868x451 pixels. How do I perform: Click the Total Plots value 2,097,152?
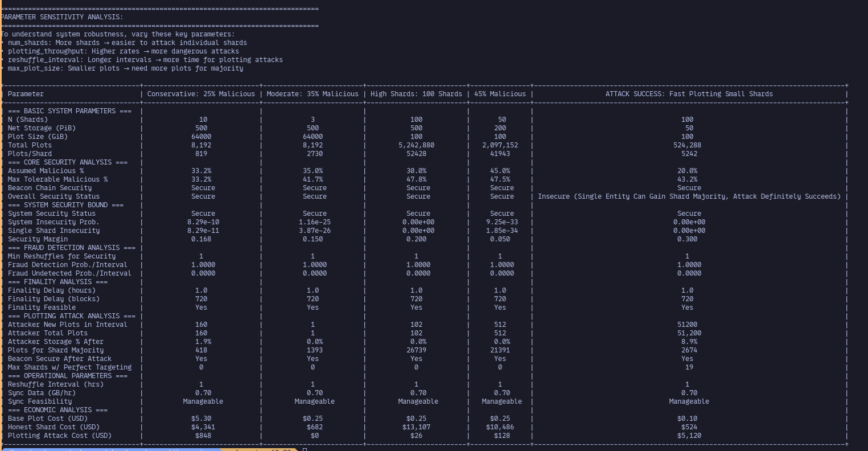500,145
